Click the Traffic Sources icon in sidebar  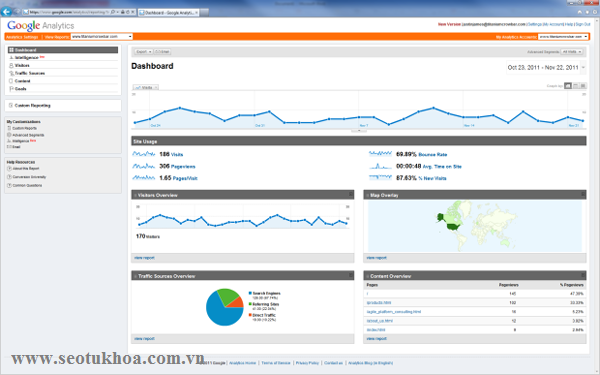coord(11,73)
